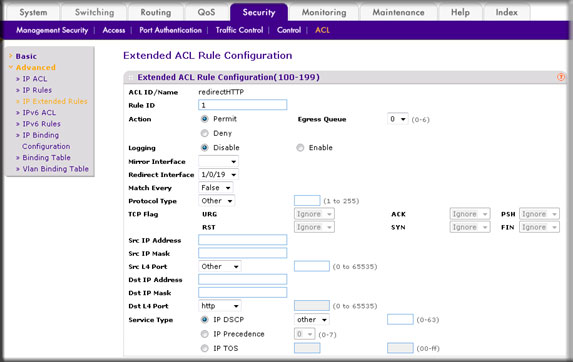
Task: Open the Protocol Type dropdown
Action: tap(217, 201)
